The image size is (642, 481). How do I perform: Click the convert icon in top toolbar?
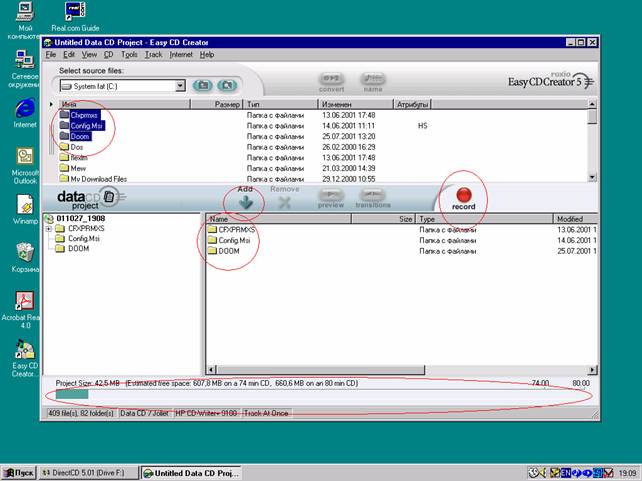(x=331, y=79)
